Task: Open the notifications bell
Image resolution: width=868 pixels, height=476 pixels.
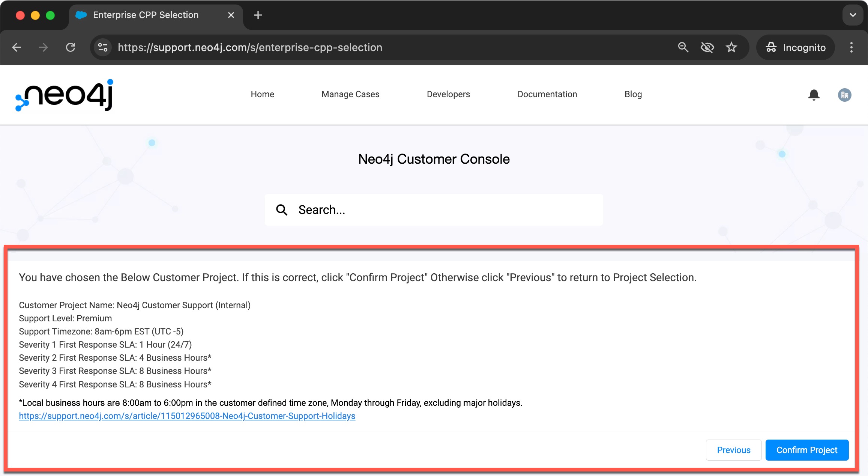Action: click(x=814, y=95)
